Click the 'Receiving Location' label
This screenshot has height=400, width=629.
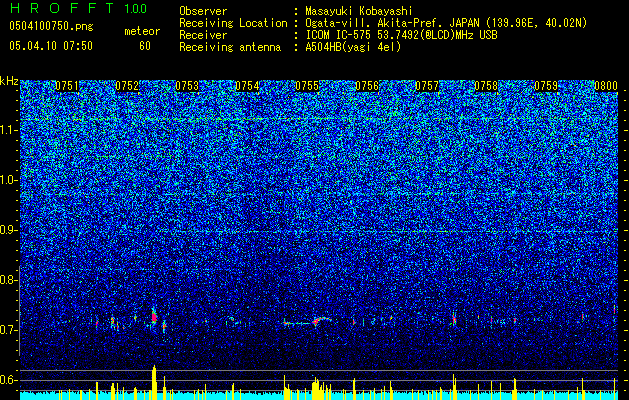coord(233,23)
